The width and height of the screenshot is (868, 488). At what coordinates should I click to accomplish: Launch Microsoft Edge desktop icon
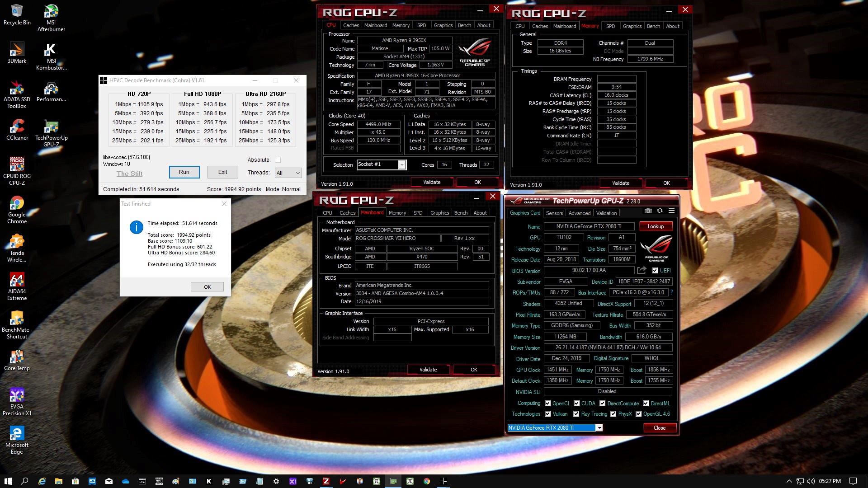(x=17, y=441)
